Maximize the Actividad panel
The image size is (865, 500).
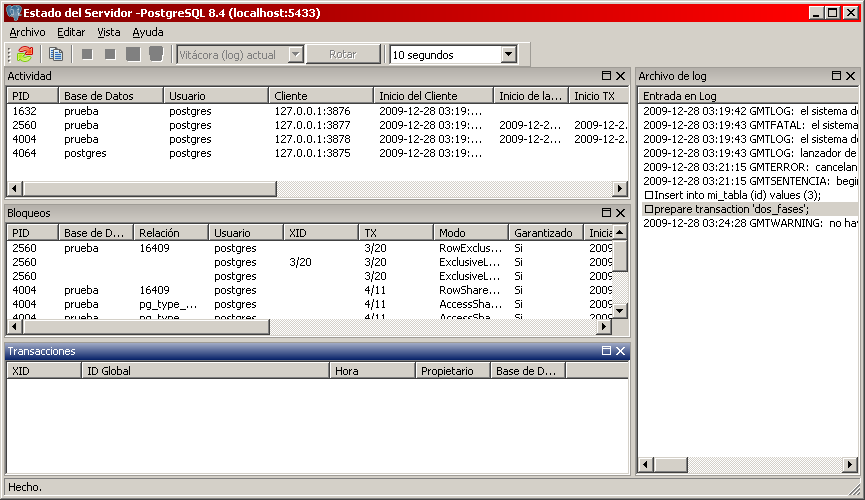pos(606,76)
